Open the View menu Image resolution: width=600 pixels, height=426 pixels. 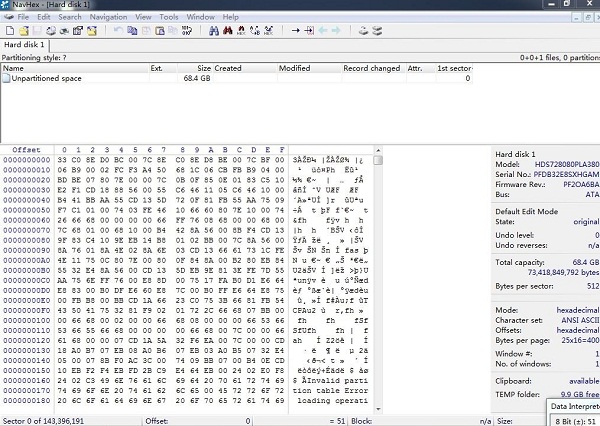point(143,17)
